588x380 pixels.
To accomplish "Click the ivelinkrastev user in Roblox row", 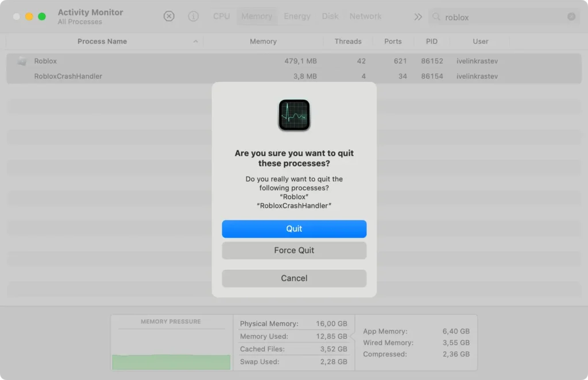I will (477, 61).
